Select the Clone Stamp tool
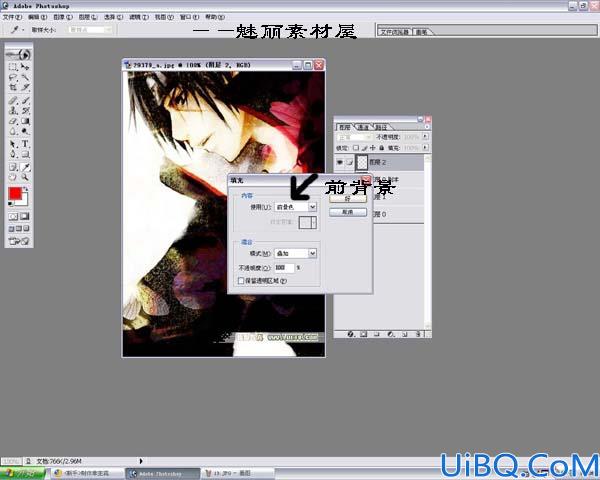 pyautogui.click(x=13, y=111)
